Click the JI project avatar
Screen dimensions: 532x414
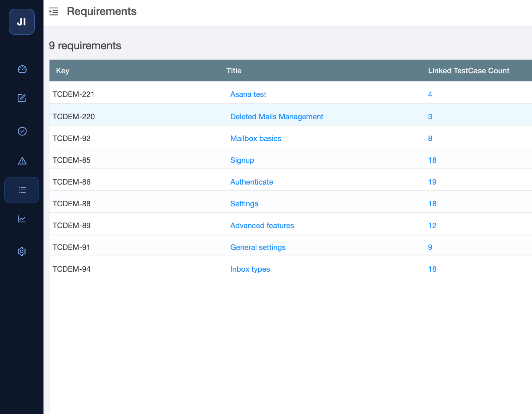(22, 22)
